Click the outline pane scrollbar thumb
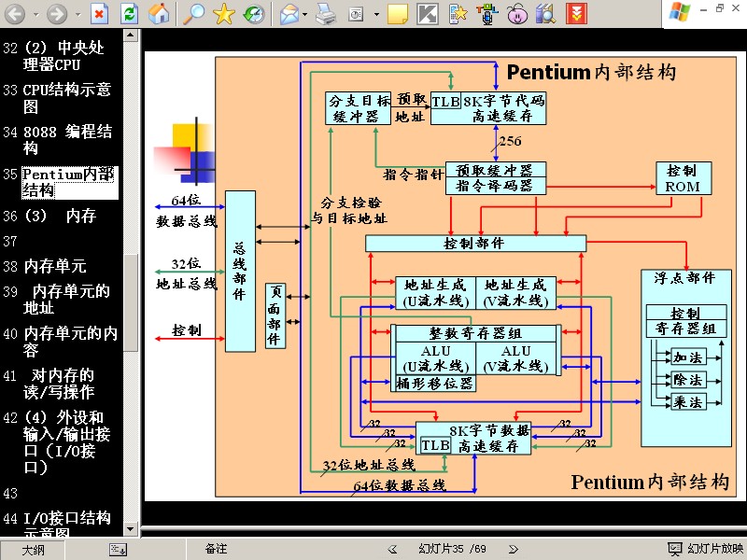Viewport: 747px width, 560px height. pyautogui.click(x=131, y=302)
